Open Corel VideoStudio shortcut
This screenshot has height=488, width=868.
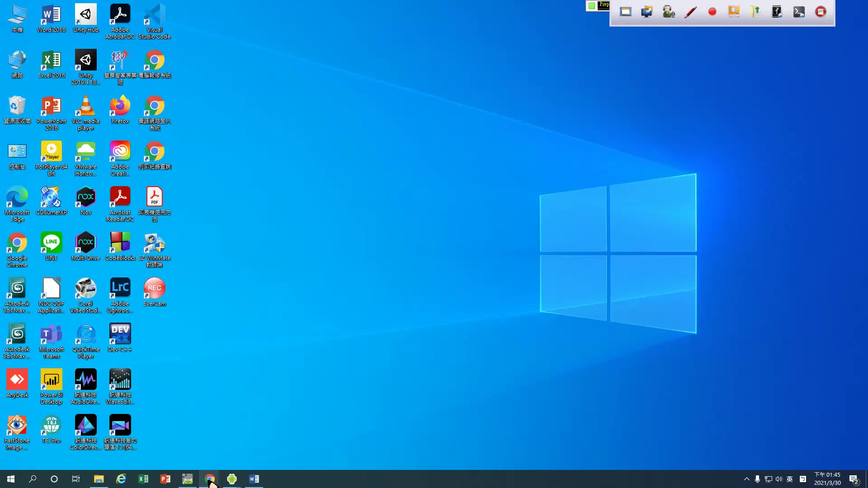[85, 296]
